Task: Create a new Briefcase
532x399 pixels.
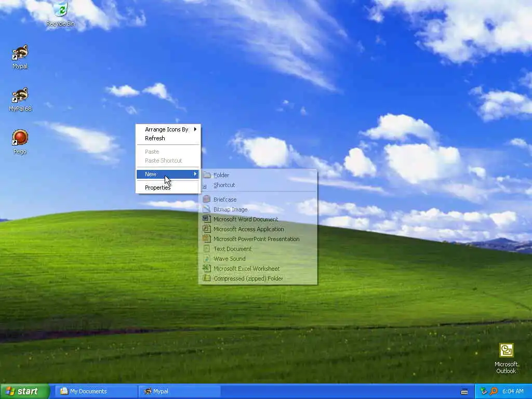Action: [258, 199]
